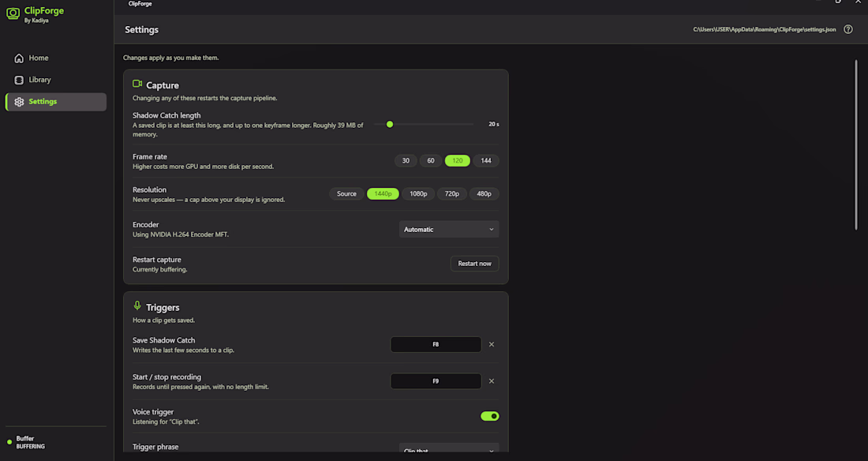Click the Restart now button
Image resolution: width=868 pixels, height=461 pixels.
pyautogui.click(x=474, y=264)
